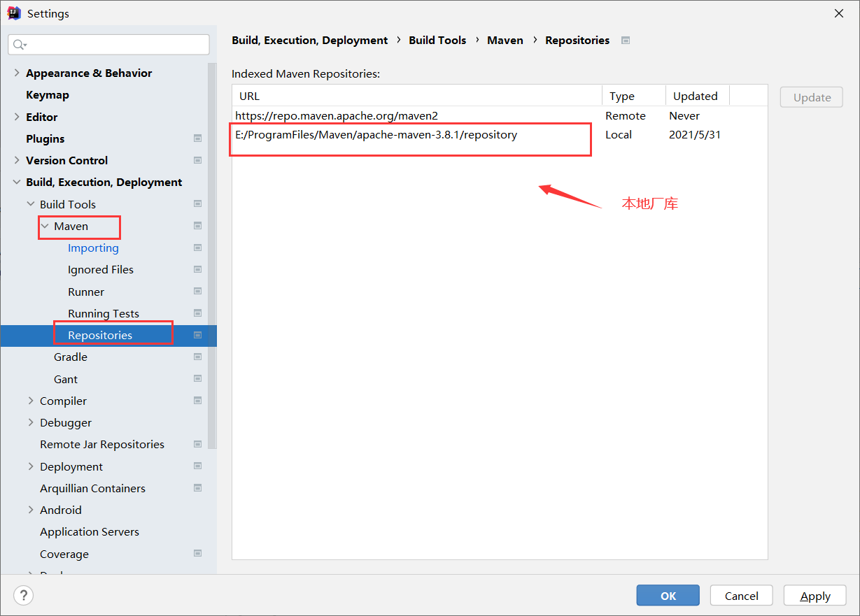Click the OK button
This screenshot has width=860, height=616.
click(668, 596)
